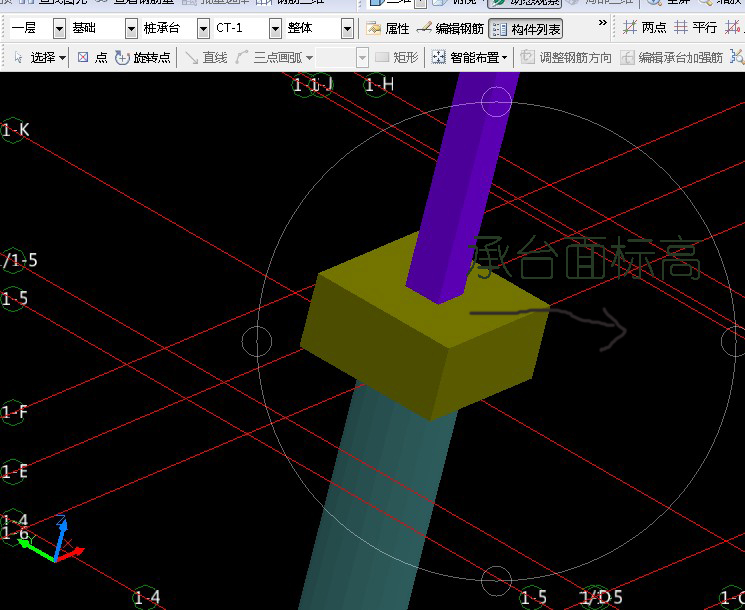The height and width of the screenshot is (610, 745).
Task: Open the 属性 properties panel
Action: (387, 29)
